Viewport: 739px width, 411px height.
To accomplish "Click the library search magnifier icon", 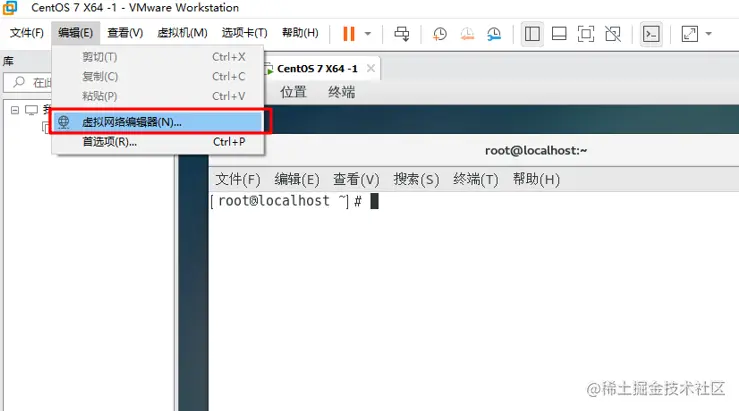I will pos(19,82).
